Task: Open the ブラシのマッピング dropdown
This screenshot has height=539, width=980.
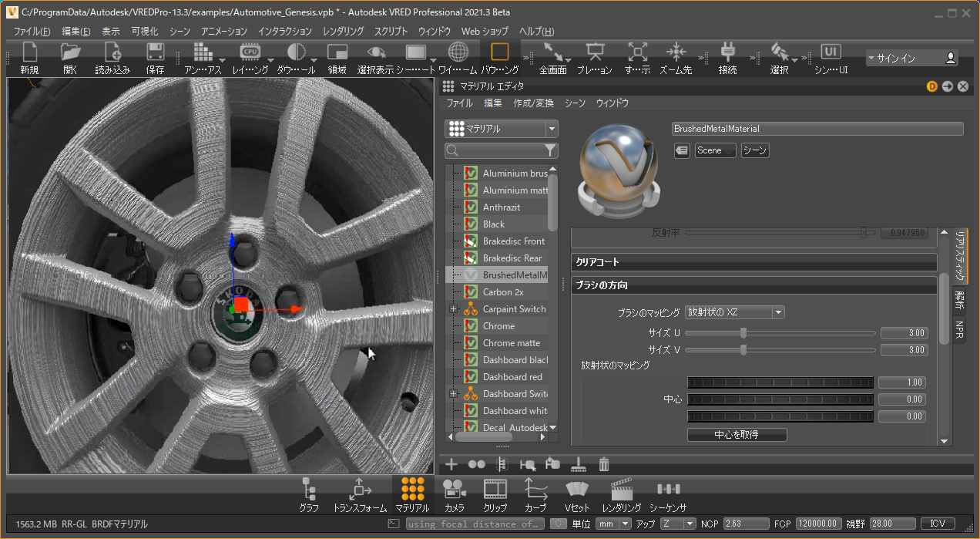Action: [x=734, y=312]
